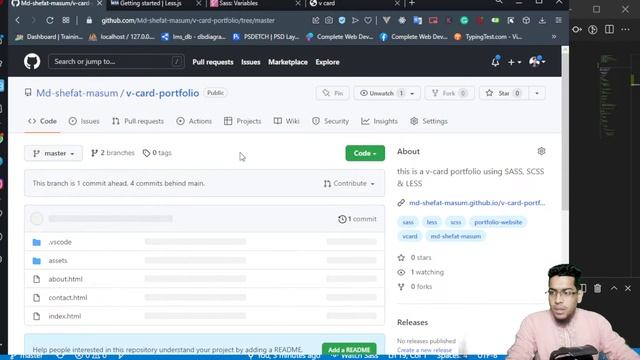Open the assets folder

point(58,260)
